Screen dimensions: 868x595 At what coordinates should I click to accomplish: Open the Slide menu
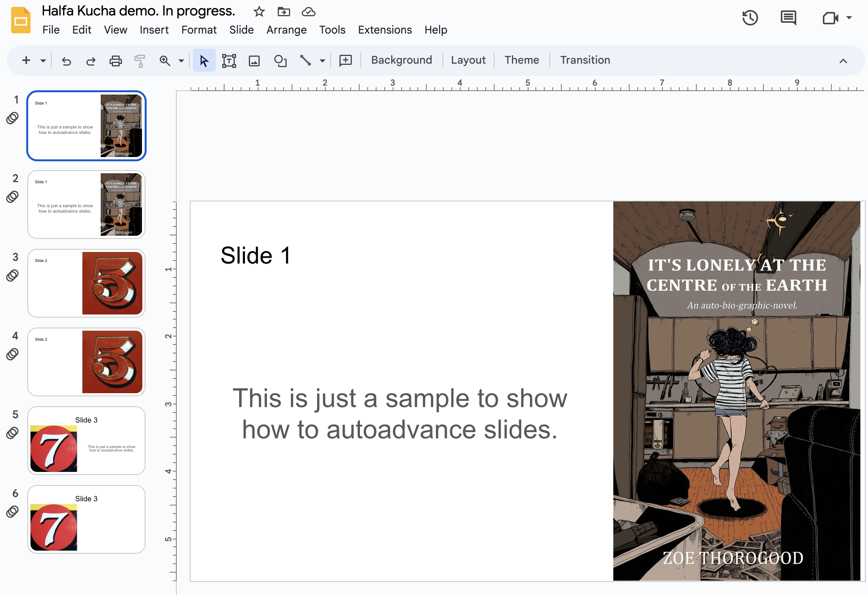(x=241, y=30)
